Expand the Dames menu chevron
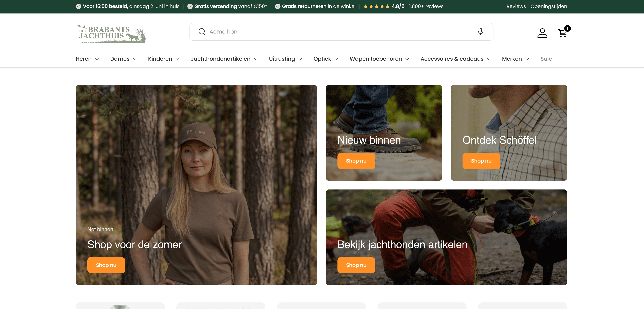This screenshot has height=309, width=644. tap(135, 59)
